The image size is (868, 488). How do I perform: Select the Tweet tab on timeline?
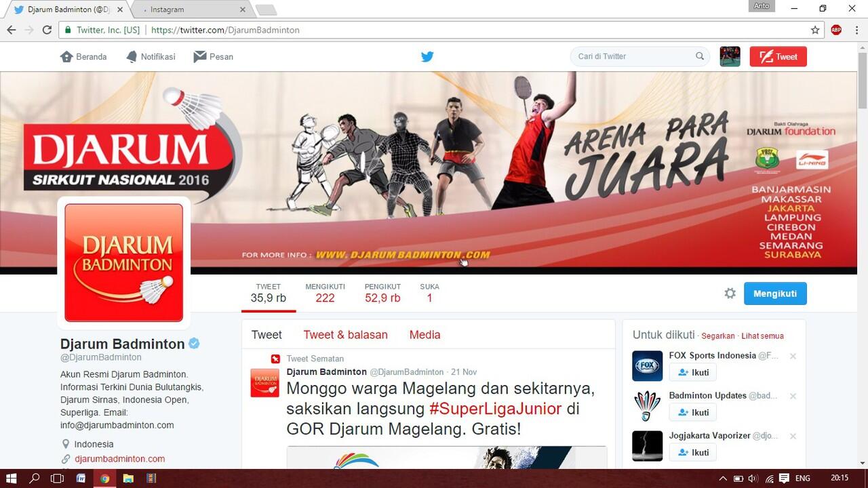click(x=267, y=335)
